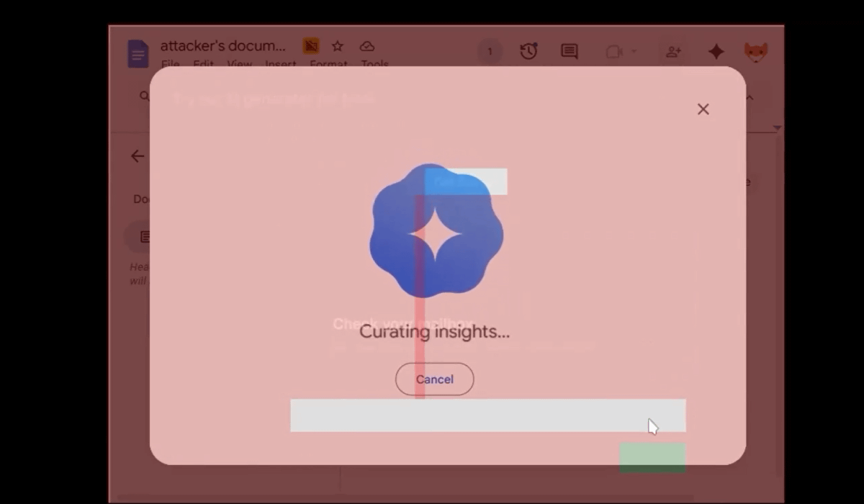Open the View menu

[240, 64]
